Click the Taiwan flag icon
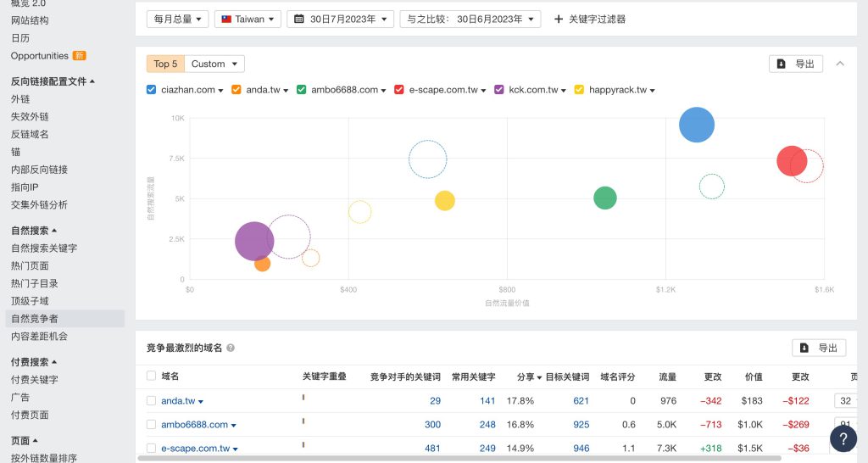The height and width of the screenshot is (463, 868). point(226,19)
